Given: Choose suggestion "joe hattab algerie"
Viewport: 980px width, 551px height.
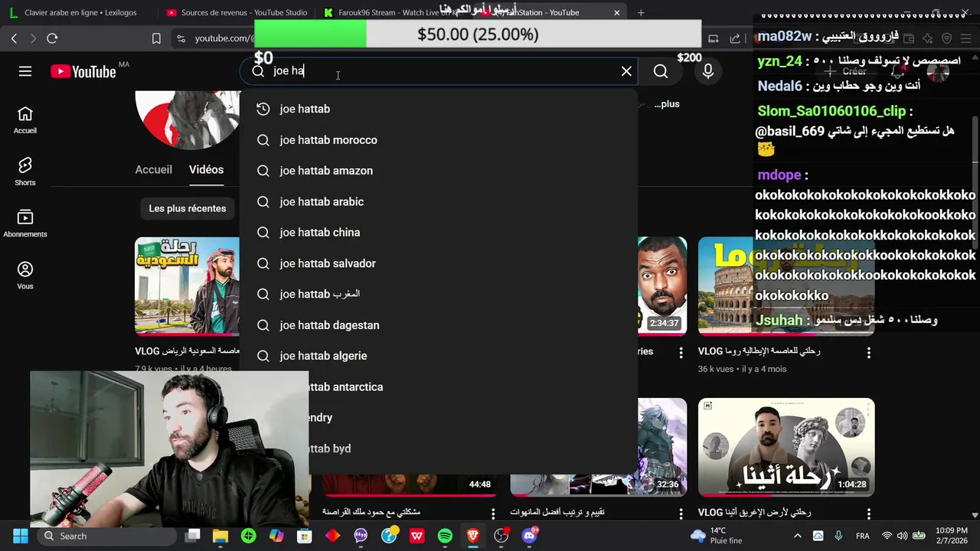Looking at the screenshot, I should point(439,356).
